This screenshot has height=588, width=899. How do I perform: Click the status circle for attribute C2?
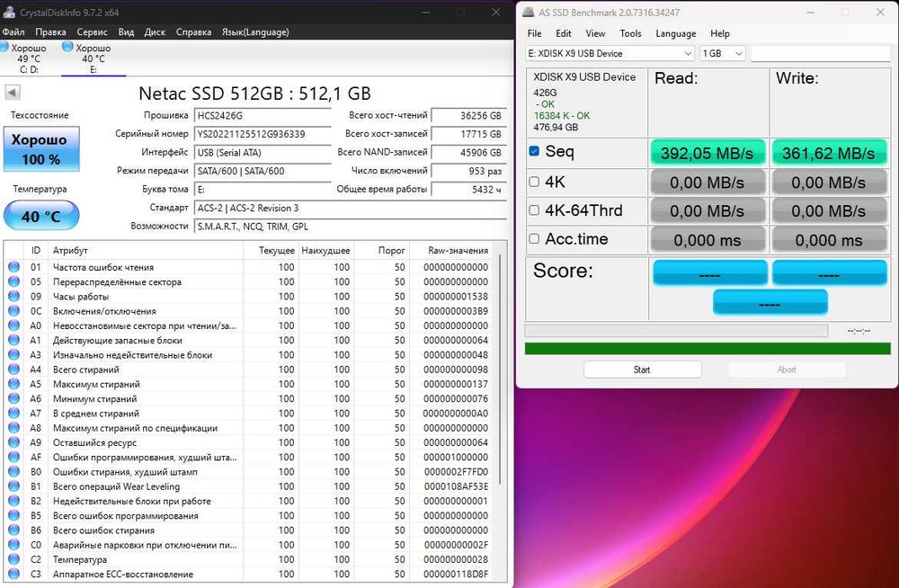(13, 559)
